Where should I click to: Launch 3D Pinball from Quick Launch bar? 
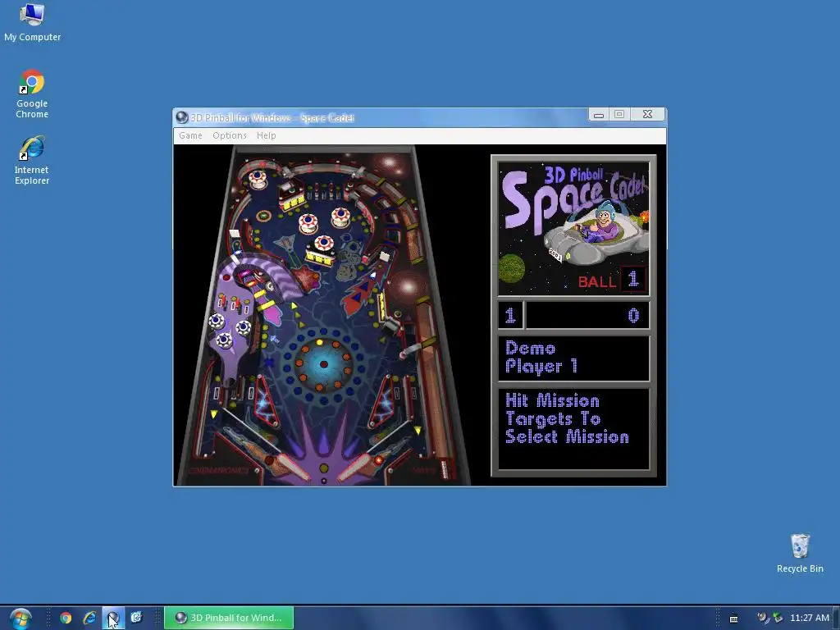[113, 618]
